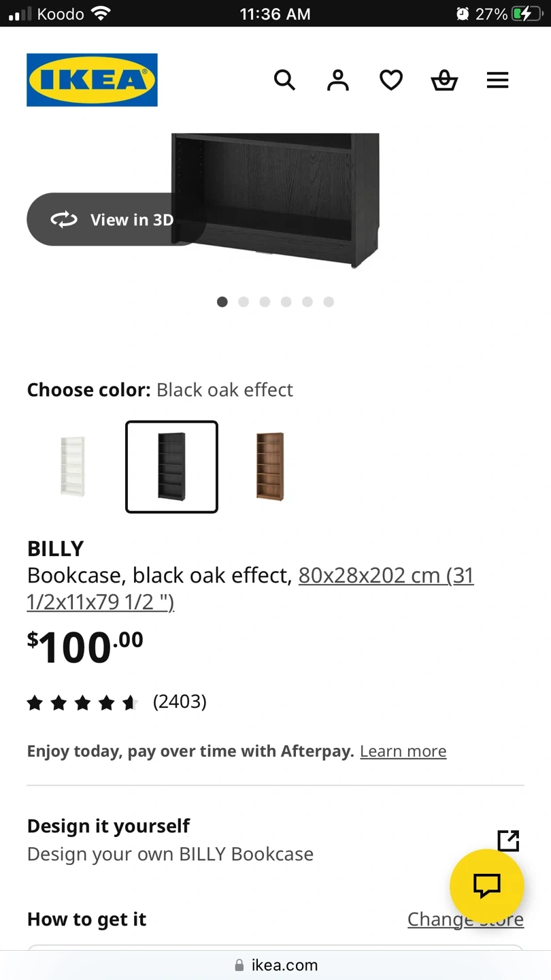
Task: Open the star rating reviews (2403)
Action: [x=116, y=702]
